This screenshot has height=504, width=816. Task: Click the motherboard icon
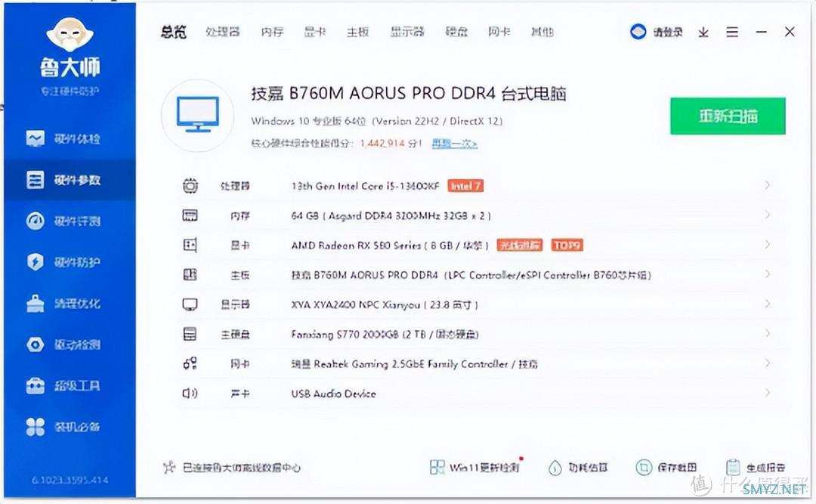pyautogui.click(x=190, y=274)
